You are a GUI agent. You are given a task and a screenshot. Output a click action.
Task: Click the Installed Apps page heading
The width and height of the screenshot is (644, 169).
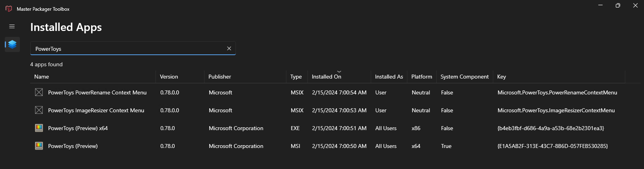click(x=66, y=27)
